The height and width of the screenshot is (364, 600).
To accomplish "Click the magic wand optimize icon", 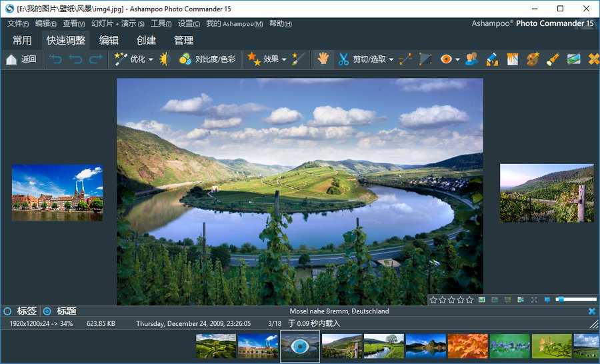I will point(121,59).
